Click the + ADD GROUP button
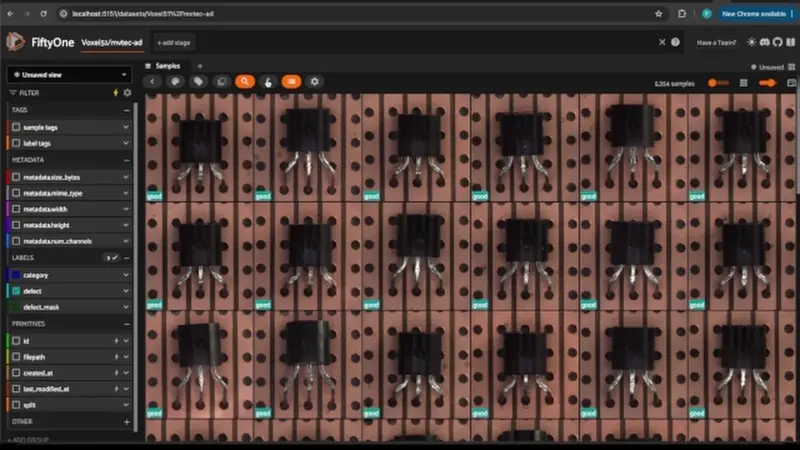 (x=29, y=440)
